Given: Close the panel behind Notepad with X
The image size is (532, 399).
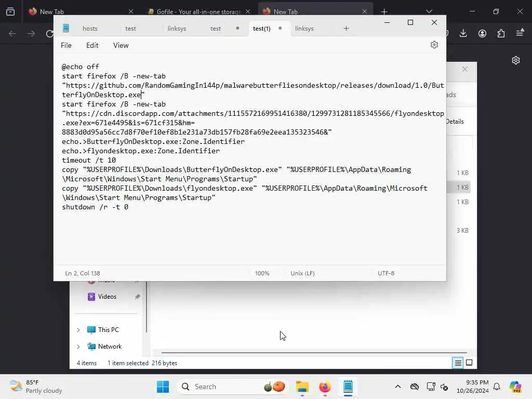Looking at the screenshot, I should [x=465, y=69].
